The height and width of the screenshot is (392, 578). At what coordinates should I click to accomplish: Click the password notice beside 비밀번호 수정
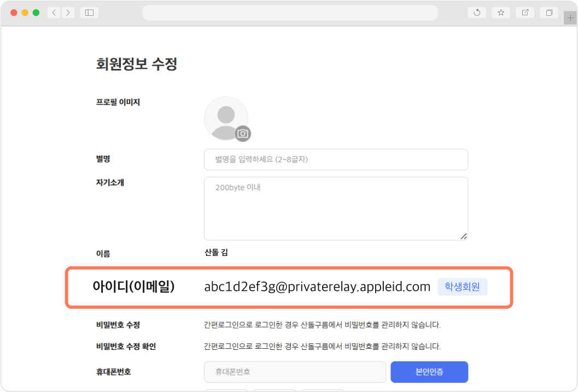point(322,325)
